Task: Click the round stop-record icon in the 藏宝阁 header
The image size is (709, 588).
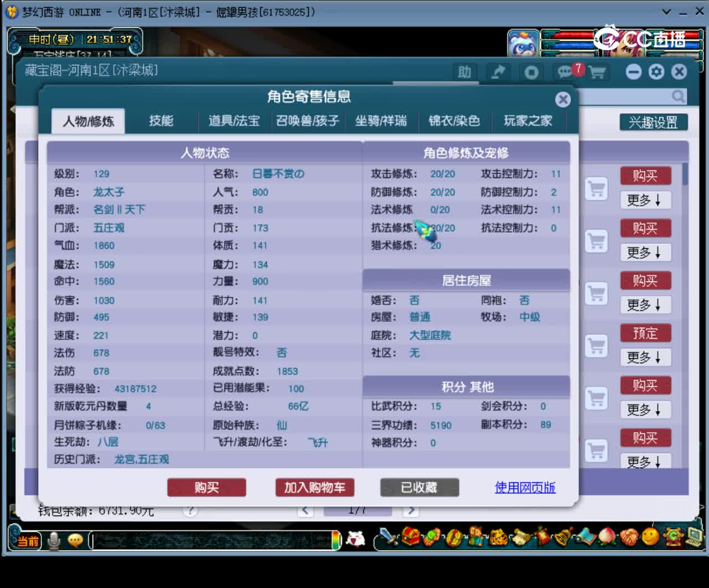Action: click(531, 72)
